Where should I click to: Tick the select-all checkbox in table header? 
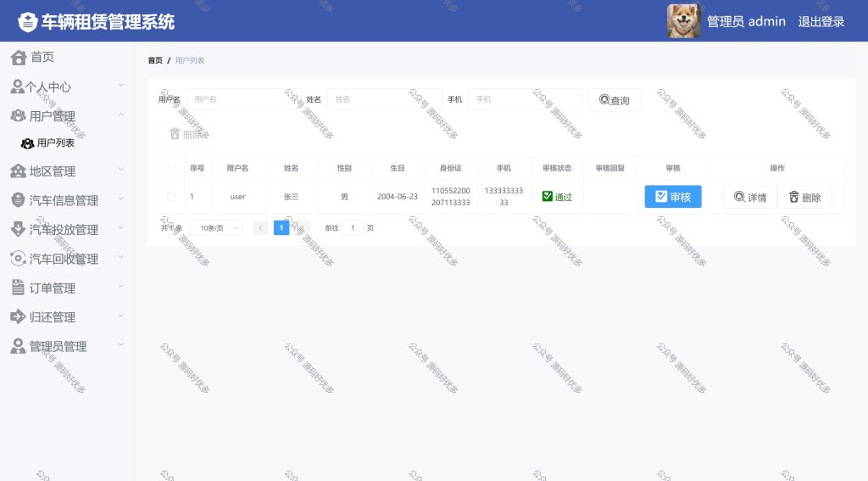pos(171,168)
